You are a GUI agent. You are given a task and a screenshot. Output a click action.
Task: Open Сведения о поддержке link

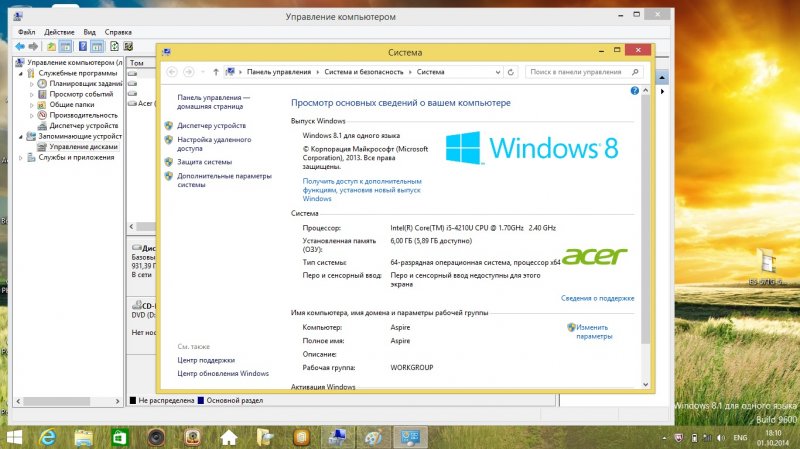(x=597, y=298)
